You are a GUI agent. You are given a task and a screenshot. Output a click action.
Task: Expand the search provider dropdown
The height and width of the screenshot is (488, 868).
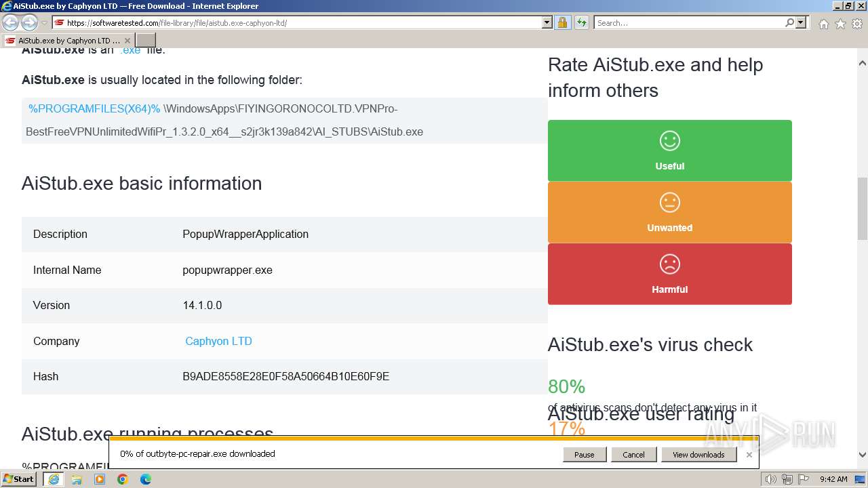click(x=801, y=23)
